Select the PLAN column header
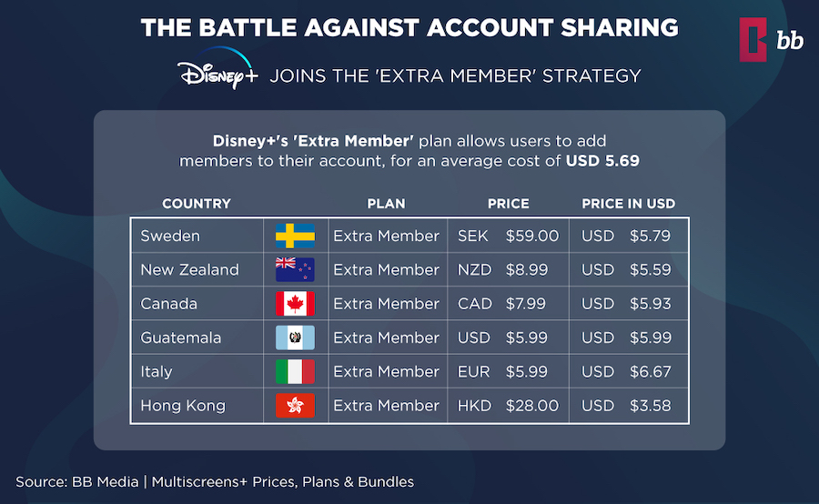The height and width of the screenshot is (504, 819). [x=386, y=204]
